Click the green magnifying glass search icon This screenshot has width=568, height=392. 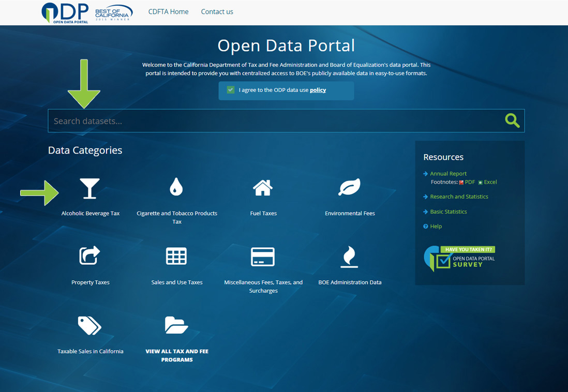point(512,120)
